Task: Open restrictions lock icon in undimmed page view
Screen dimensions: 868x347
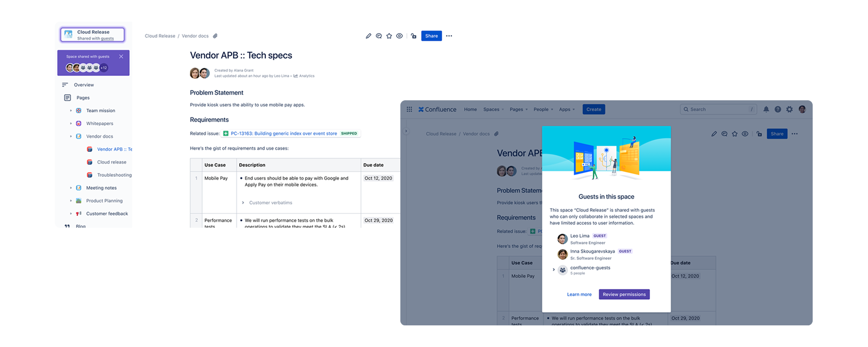Action: tap(413, 36)
